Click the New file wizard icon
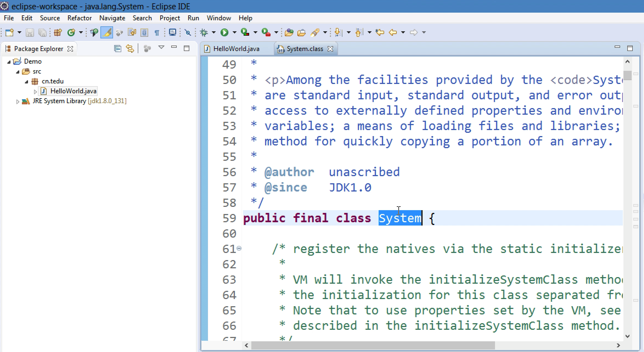This screenshot has height=352, width=644. [x=9, y=32]
